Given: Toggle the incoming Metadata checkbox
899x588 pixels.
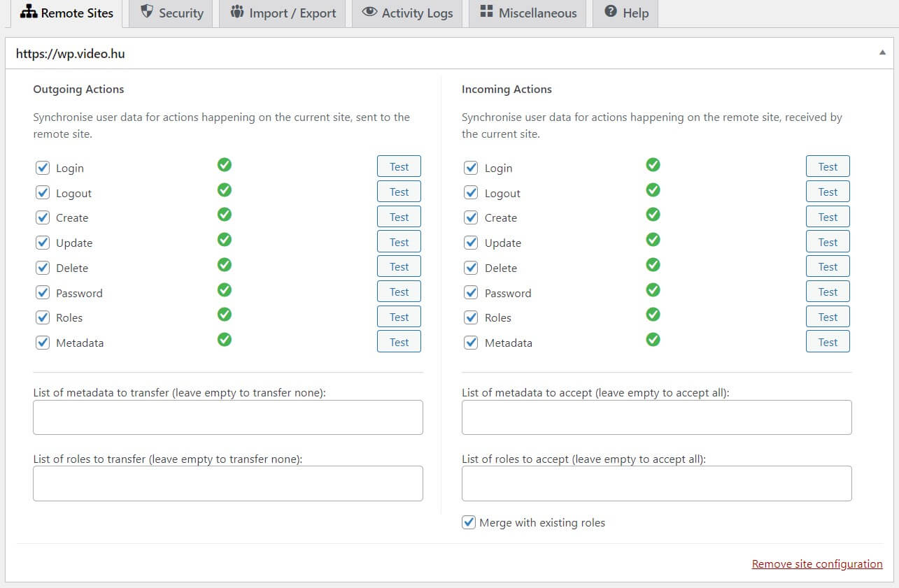Looking at the screenshot, I should point(471,343).
